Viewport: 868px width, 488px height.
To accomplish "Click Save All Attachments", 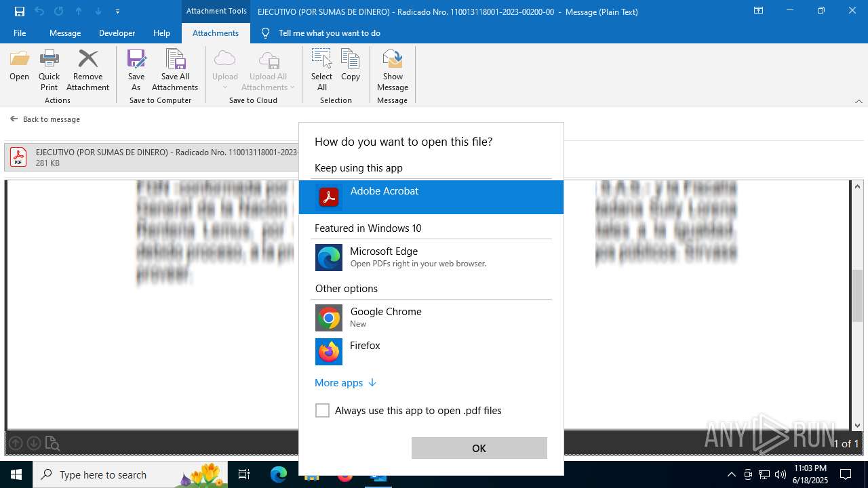I will pyautogui.click(x=175, y=70).
